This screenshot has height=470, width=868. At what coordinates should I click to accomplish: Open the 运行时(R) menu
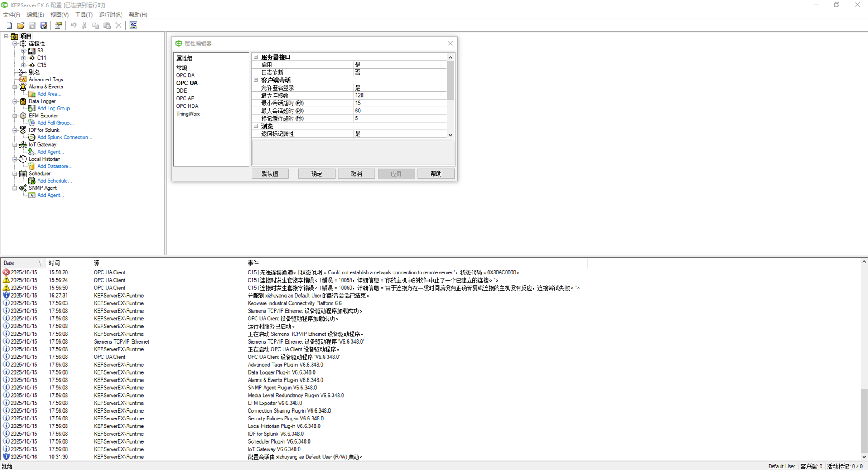110,14
